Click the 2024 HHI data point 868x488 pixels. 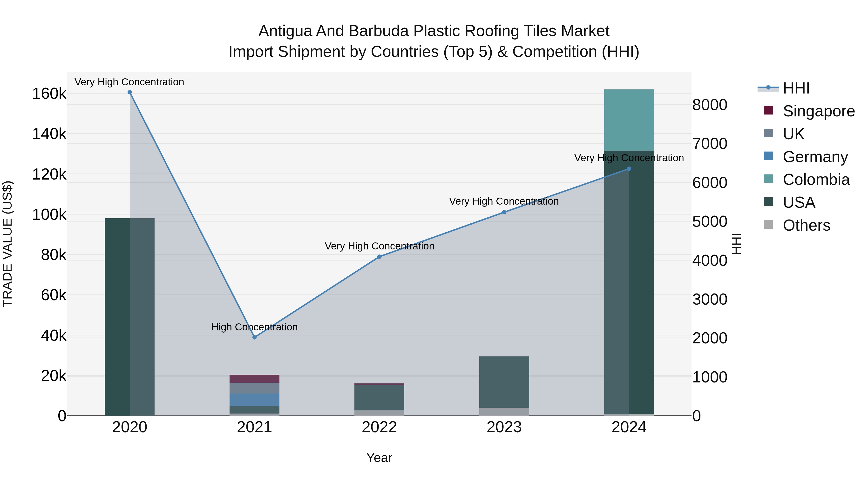[x=629, y=169]
